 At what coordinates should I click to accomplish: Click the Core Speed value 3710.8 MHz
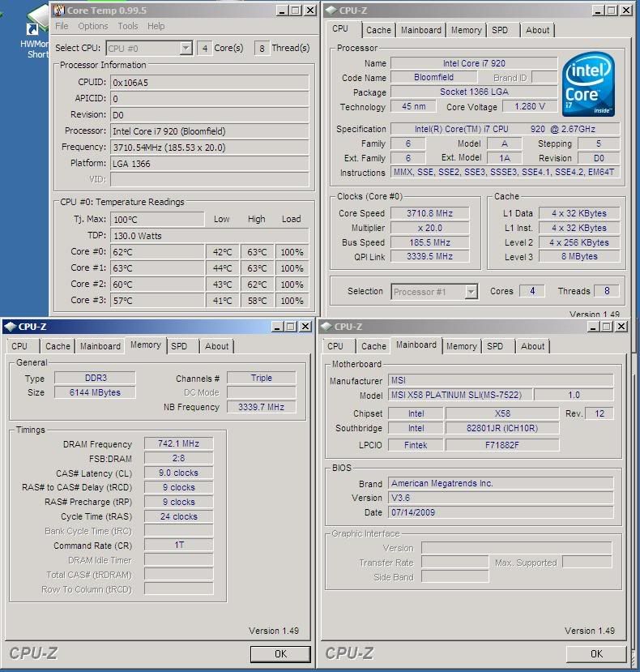[x=429, y=213]
